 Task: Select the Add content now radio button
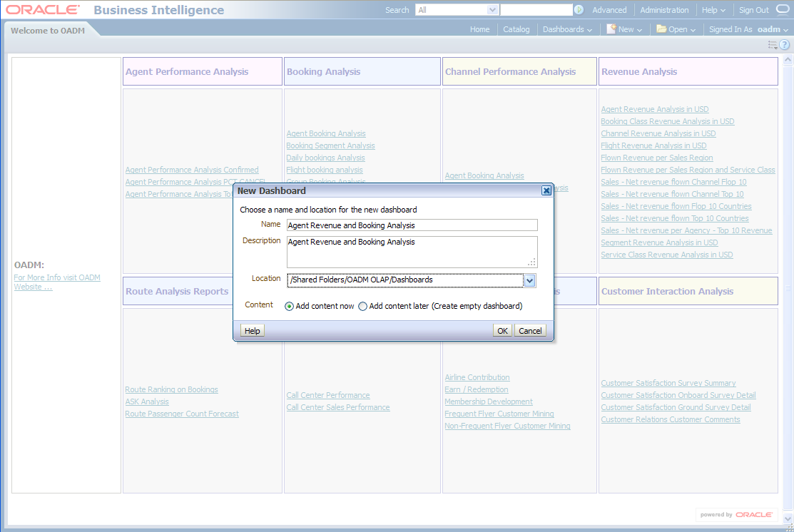point(289,307)
